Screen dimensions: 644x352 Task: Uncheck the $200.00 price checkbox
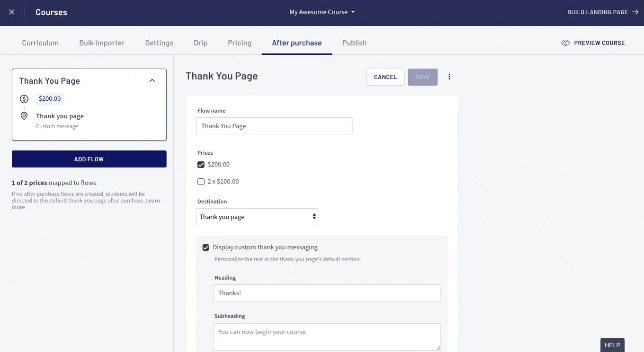(x=201, y=165)
